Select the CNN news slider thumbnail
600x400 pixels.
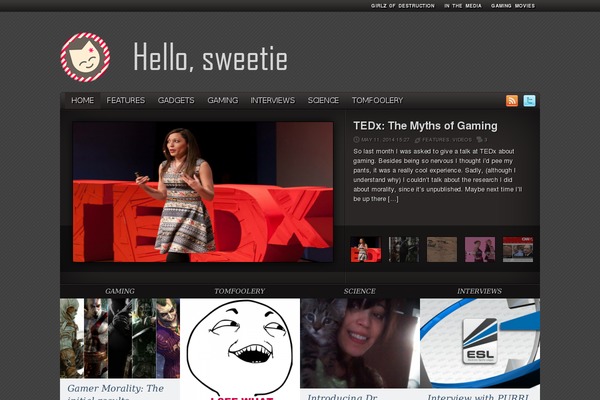[518, 249]
